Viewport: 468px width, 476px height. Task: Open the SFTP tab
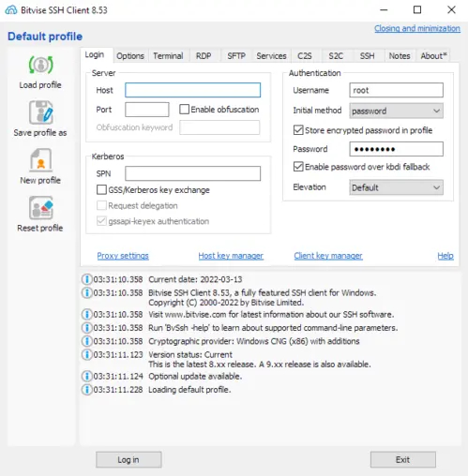pyautogui.click(x=236, y=56)
